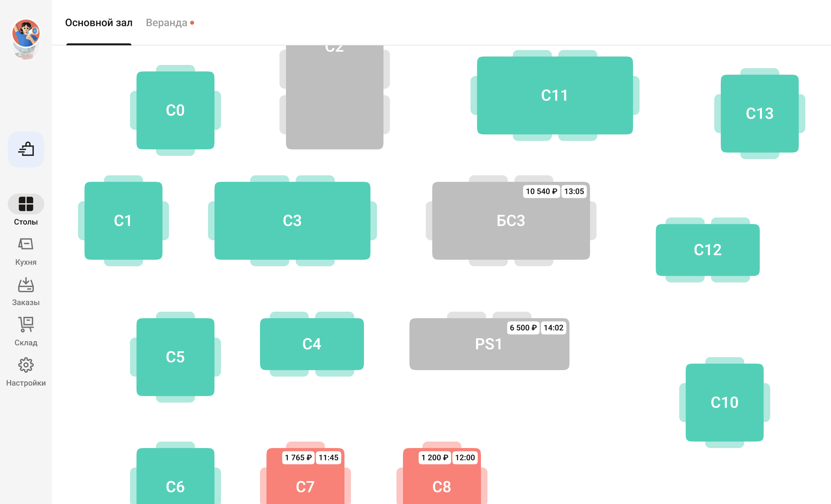Click the Столы sidebar label
The image size is (831, 504).
26,222
